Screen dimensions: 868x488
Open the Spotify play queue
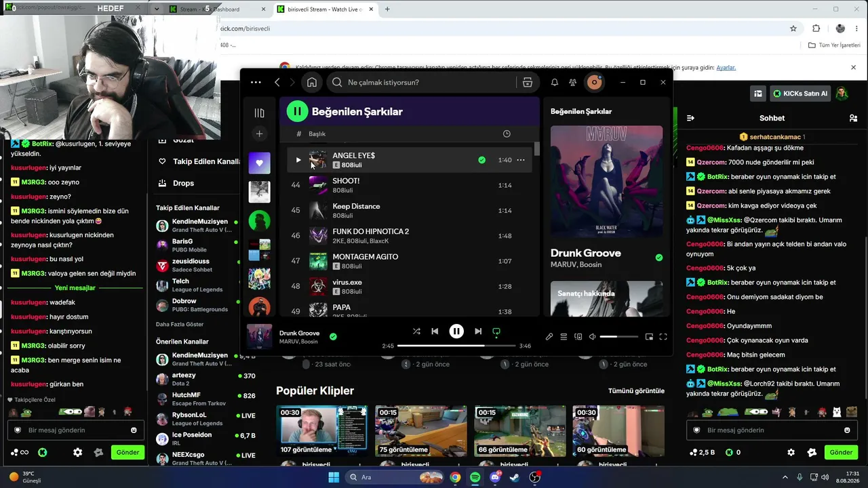pyautogui.click(x=564, y=337)
